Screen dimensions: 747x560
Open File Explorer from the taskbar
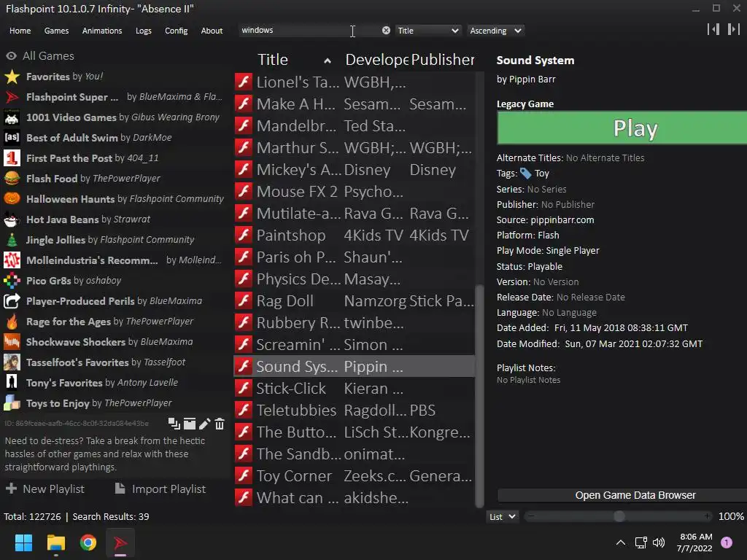pos(55,542)
